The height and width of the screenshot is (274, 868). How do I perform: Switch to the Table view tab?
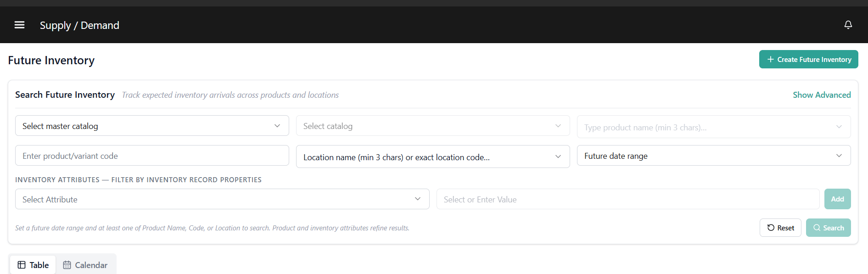pyautogui.click(x=33, y=265)
